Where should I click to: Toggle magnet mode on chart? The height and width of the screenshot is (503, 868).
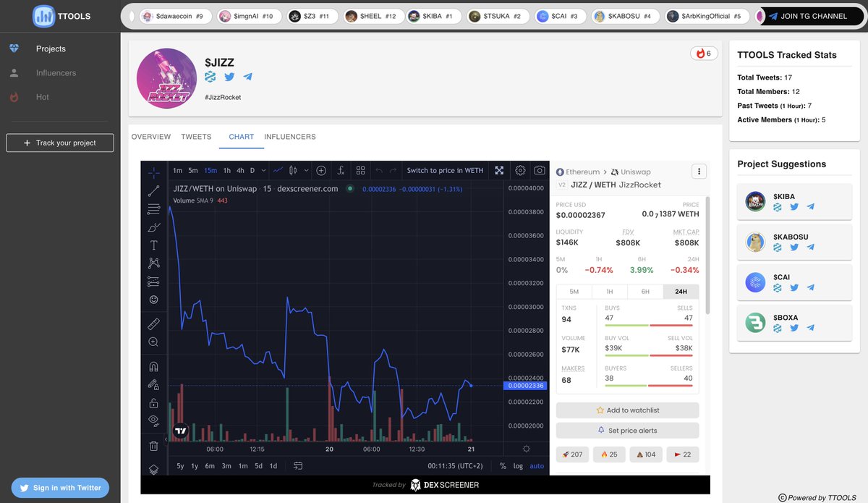(x=154, y=367)
